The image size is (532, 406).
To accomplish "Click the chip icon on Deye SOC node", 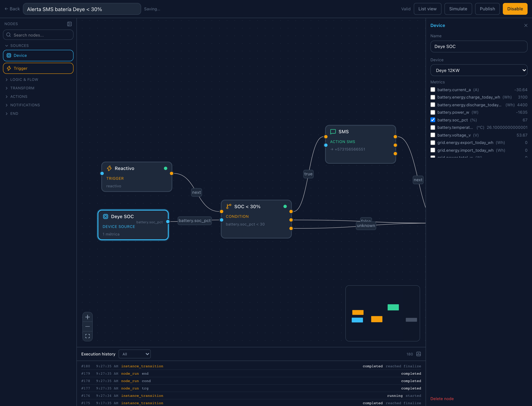I will 105,216.
